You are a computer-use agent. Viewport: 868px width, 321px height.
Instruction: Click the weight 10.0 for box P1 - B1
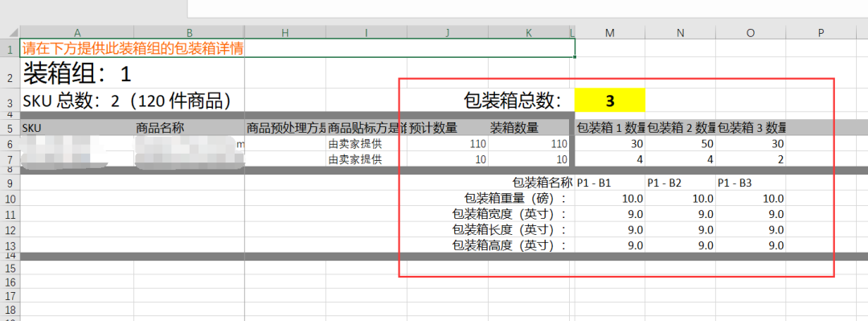click(633, 199)
